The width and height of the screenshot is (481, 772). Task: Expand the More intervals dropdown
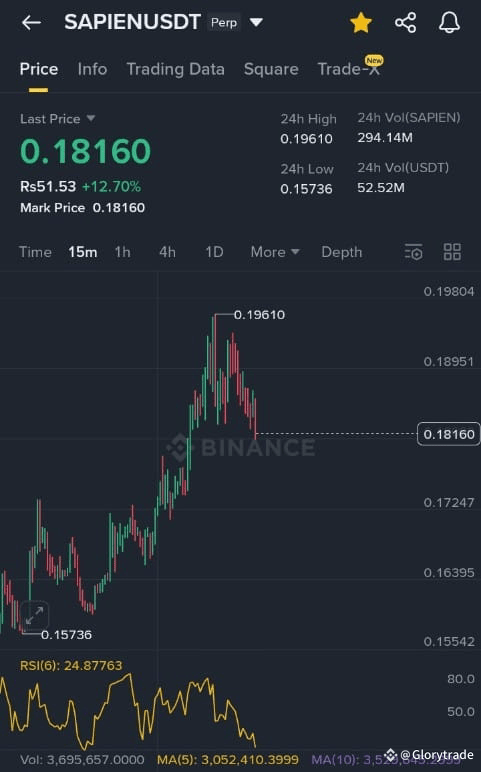point(275,252)
